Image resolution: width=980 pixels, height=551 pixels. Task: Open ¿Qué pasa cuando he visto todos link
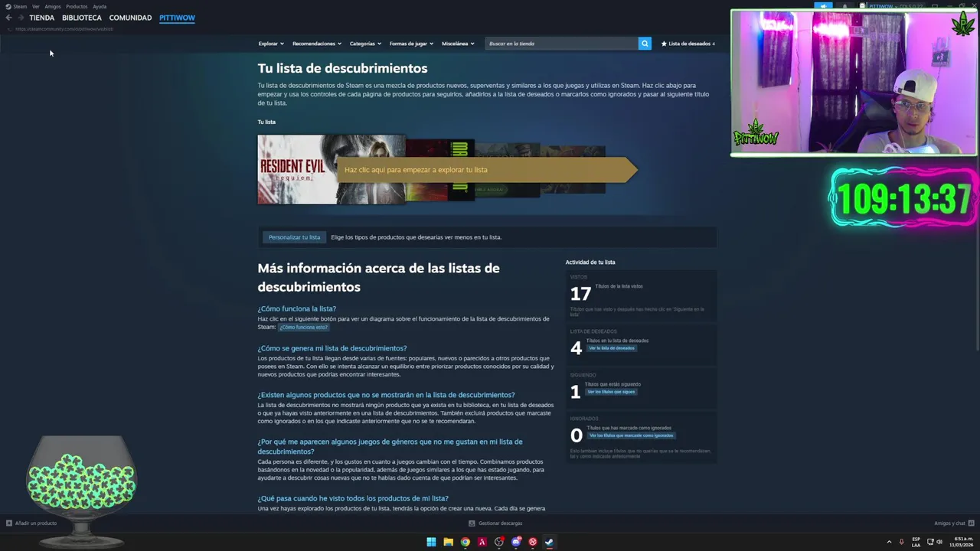click(353, 498)
